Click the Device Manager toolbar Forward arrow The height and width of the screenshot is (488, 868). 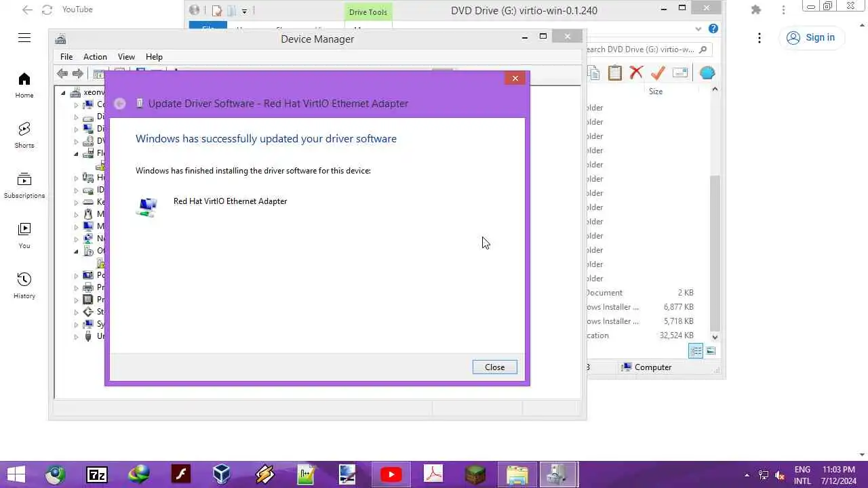78,73
